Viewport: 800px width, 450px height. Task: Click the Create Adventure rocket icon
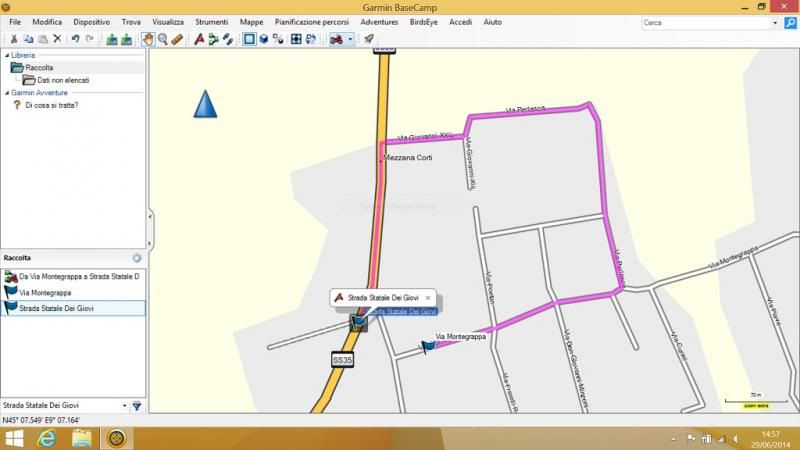point(368,39)
